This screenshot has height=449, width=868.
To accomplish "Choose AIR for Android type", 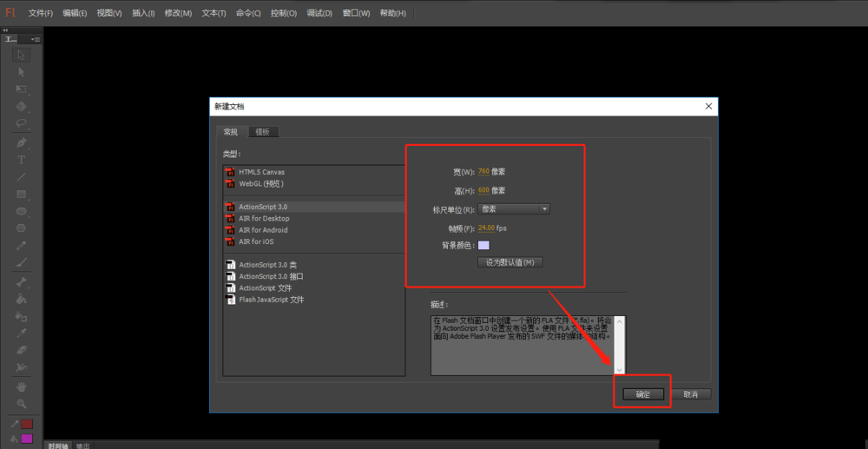I will (314, 230).
